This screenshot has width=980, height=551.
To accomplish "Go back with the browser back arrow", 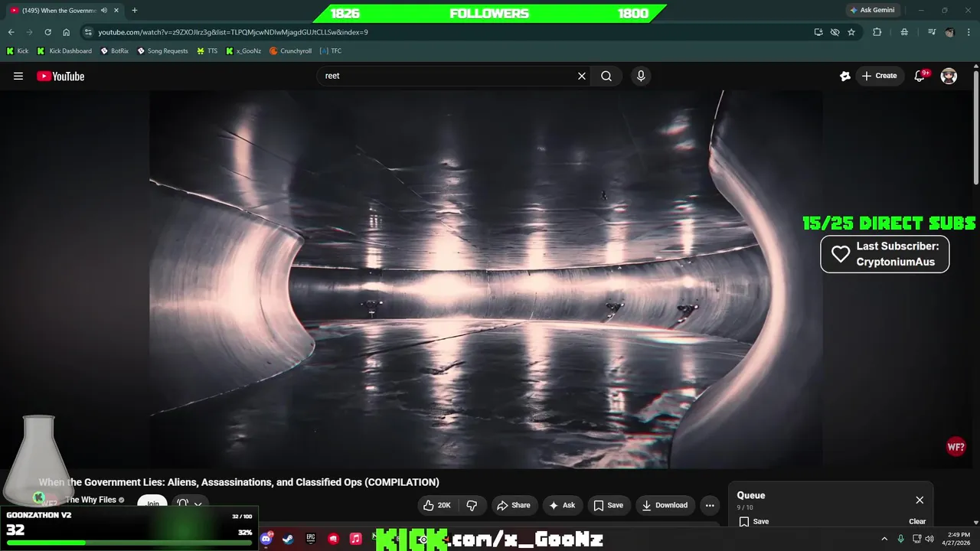I will coord(11,32).
